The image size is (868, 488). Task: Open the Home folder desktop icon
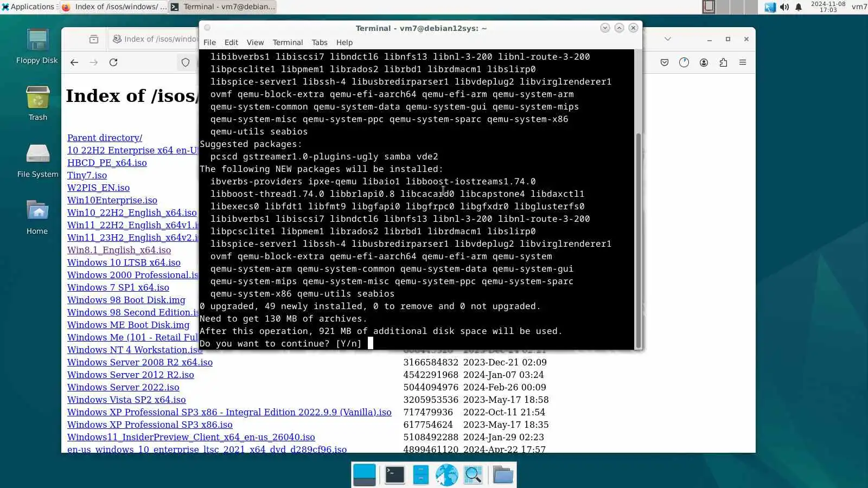point(37,217)
